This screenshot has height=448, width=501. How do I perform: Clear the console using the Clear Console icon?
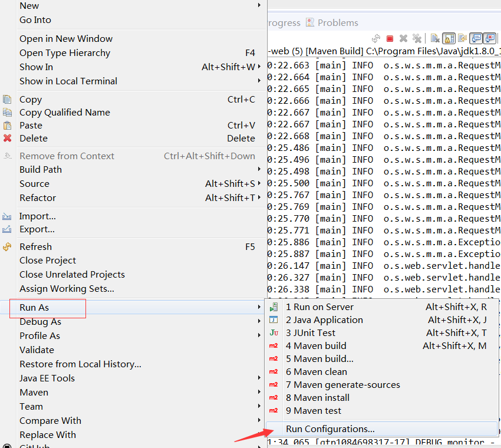pos(435,39)
